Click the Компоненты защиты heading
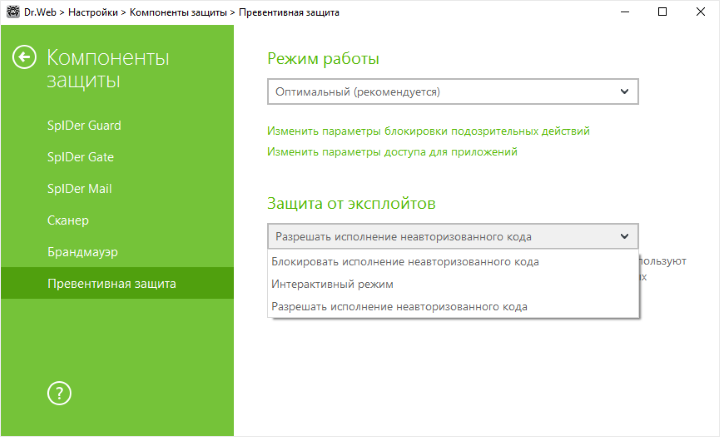Screen dimensions: 720x437 pos(108,69)
